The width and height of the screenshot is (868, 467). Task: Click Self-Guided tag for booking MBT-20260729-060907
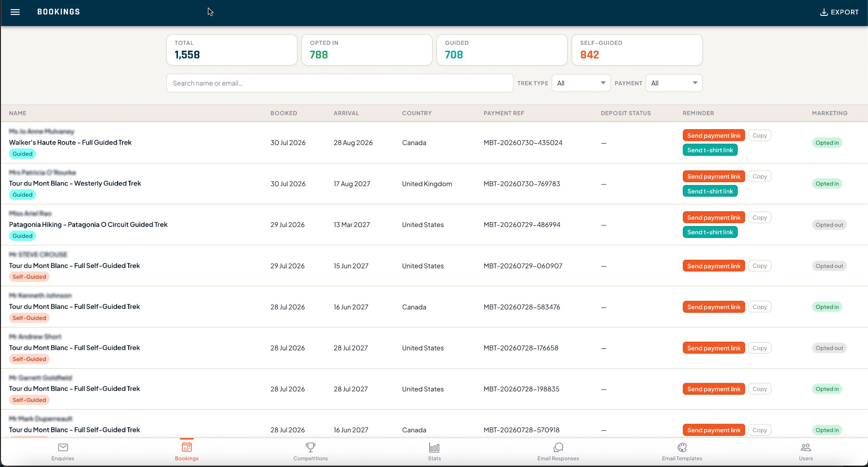(29, 277)
